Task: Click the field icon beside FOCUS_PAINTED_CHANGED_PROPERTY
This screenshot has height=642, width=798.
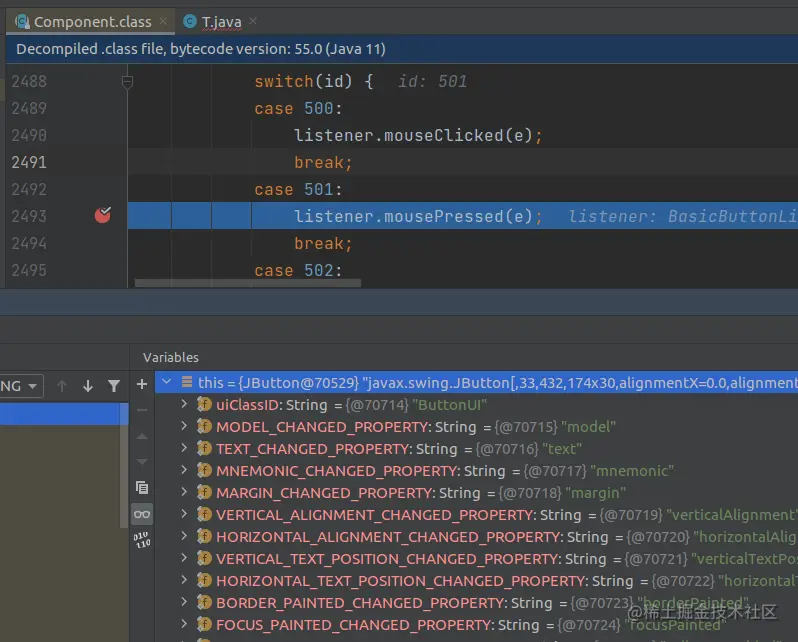Action: [x=204, y=625]
